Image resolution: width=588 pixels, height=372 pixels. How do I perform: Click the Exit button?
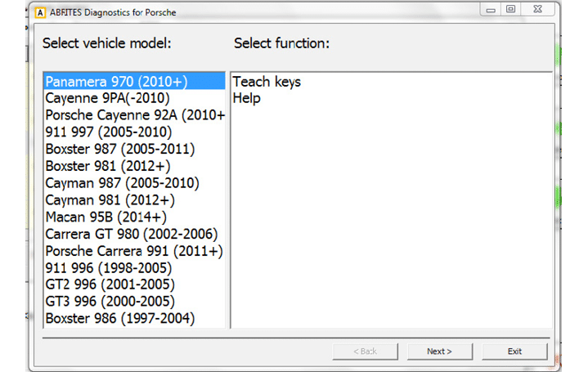tap(514, 351)
